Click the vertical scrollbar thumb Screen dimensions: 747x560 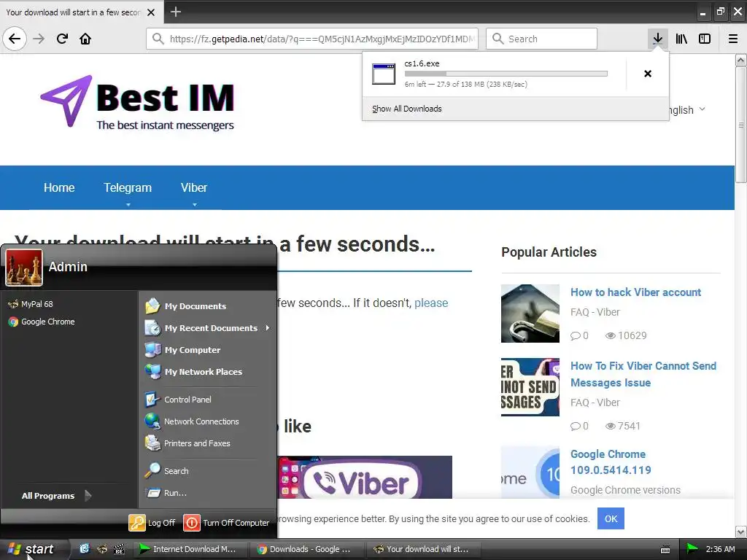[x=740, y=125]
